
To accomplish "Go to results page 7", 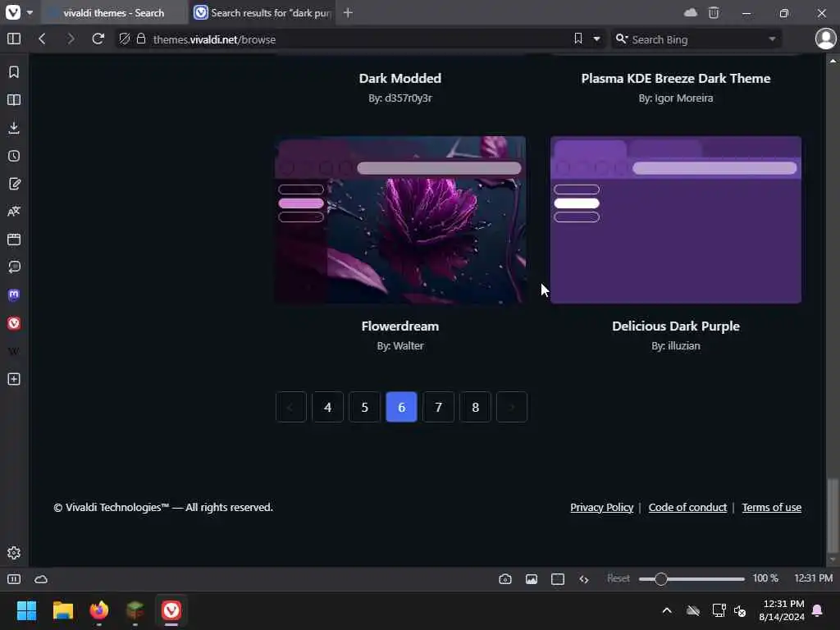I will 438,407.
